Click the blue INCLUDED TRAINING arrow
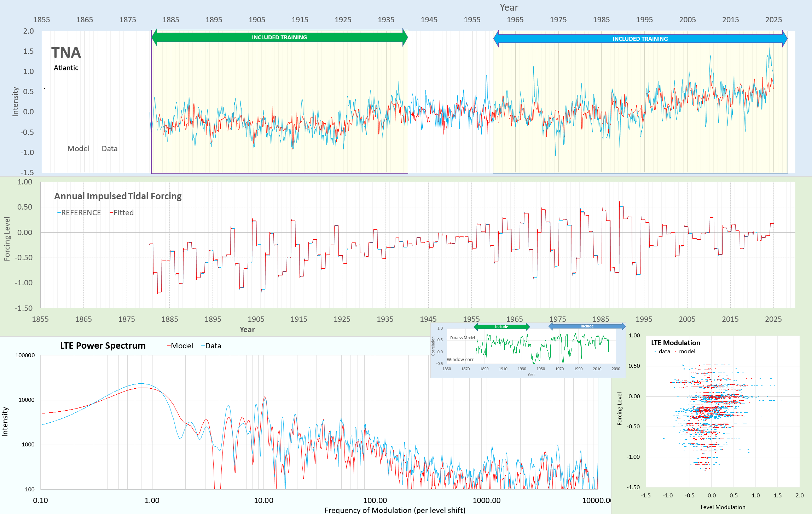The width and height of the screenshot is (812, 514). 640,39
